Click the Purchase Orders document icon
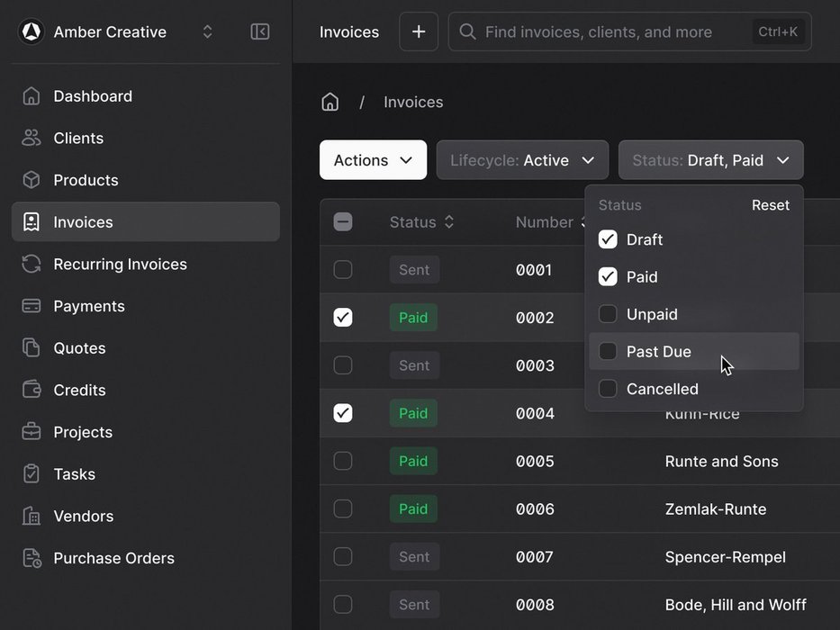 point(32,558)
